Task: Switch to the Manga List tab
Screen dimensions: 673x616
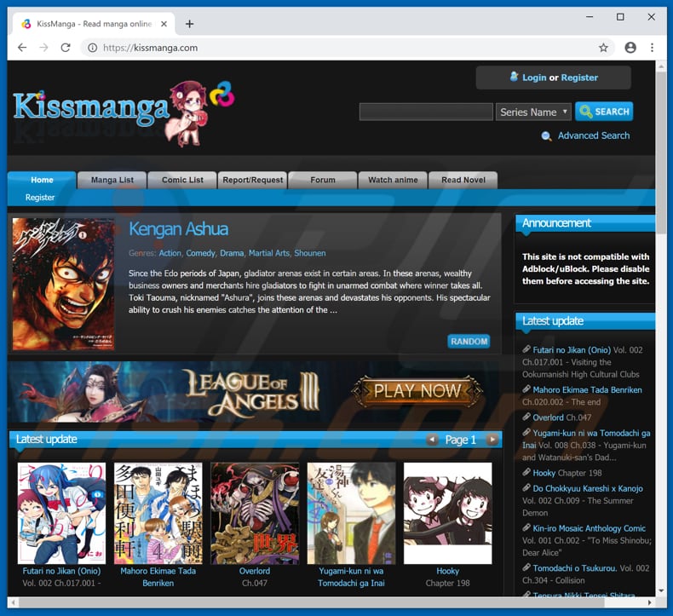Action: 112,180
